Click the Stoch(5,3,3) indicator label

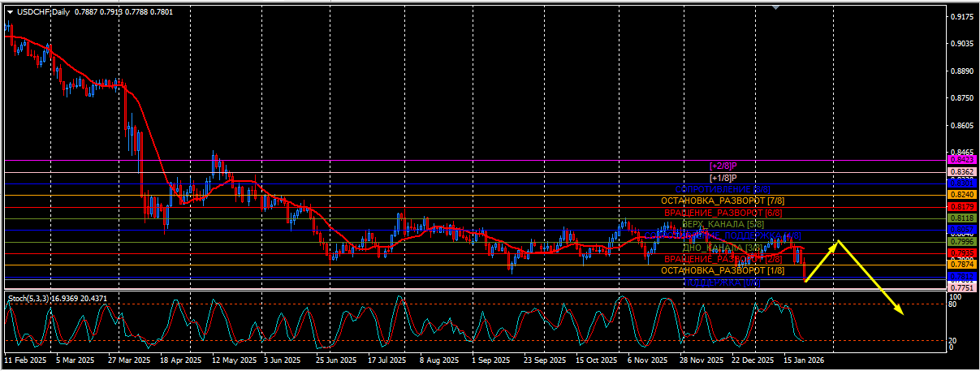(x=29, y=299)
